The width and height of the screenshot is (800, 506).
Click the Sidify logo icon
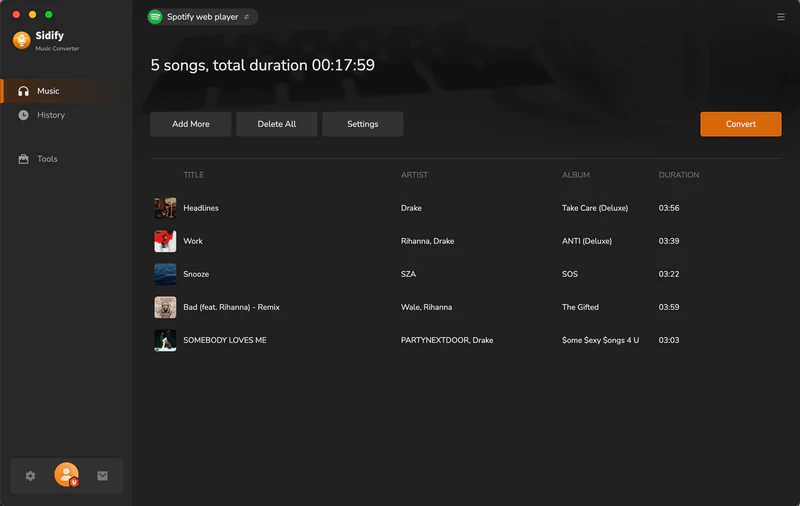coord(21,40)
